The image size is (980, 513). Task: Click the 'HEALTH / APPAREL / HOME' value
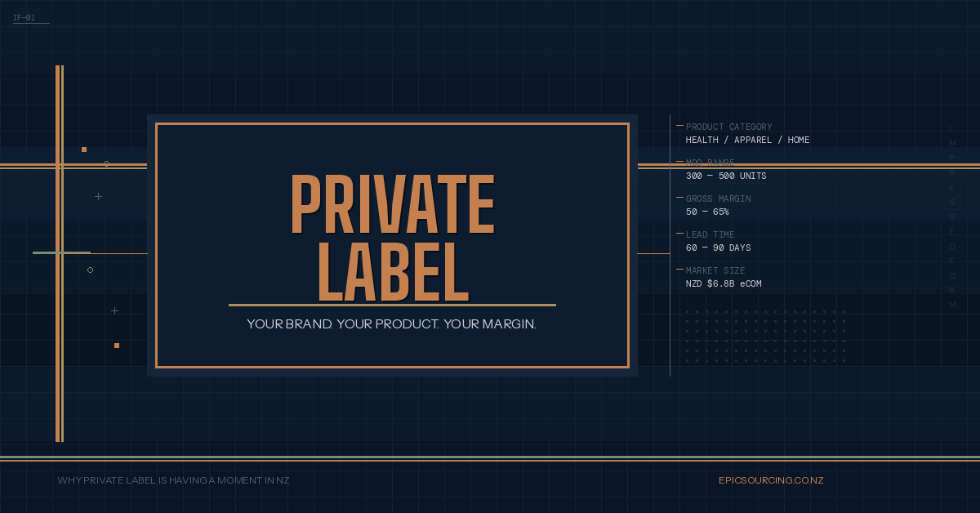[x=748, y=140]
